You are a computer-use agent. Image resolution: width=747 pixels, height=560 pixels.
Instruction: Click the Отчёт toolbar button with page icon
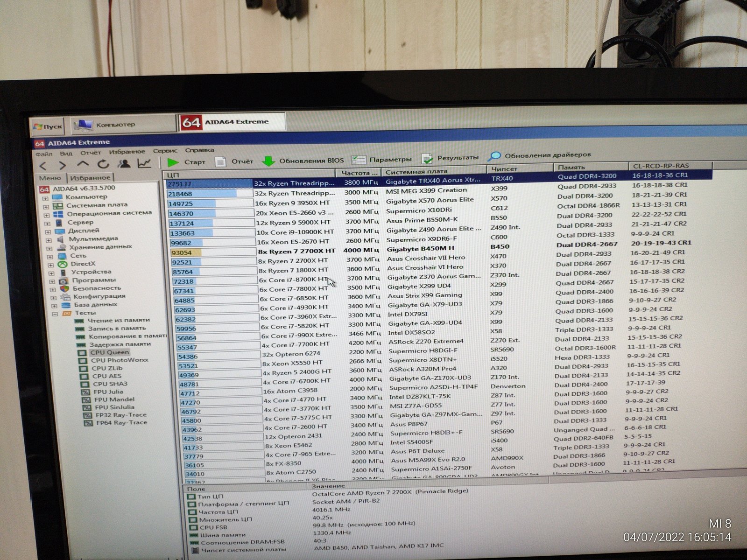[234, 161]
